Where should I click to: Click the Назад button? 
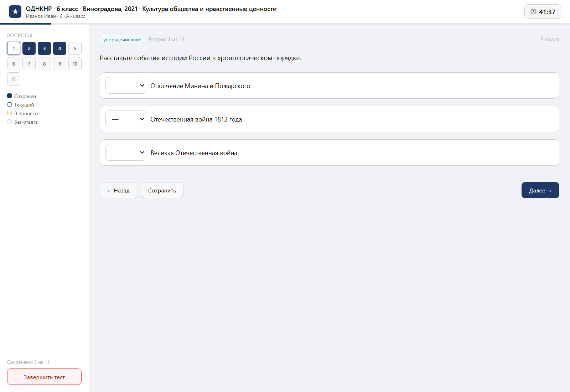pos(118,190)
